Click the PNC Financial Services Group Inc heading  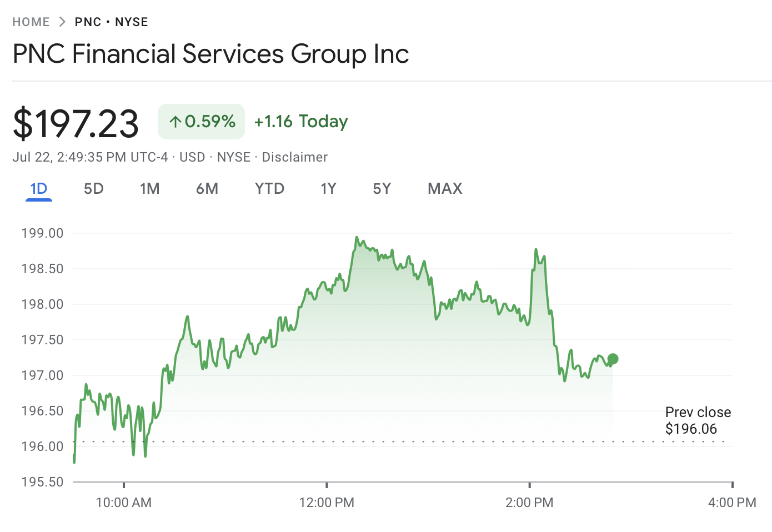click(210, 54)
